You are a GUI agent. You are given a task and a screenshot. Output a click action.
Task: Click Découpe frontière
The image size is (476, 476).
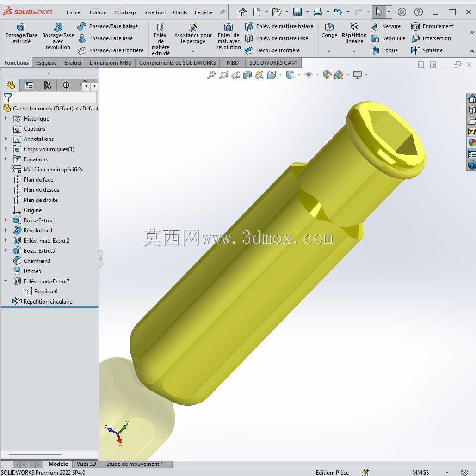[272, 50]
